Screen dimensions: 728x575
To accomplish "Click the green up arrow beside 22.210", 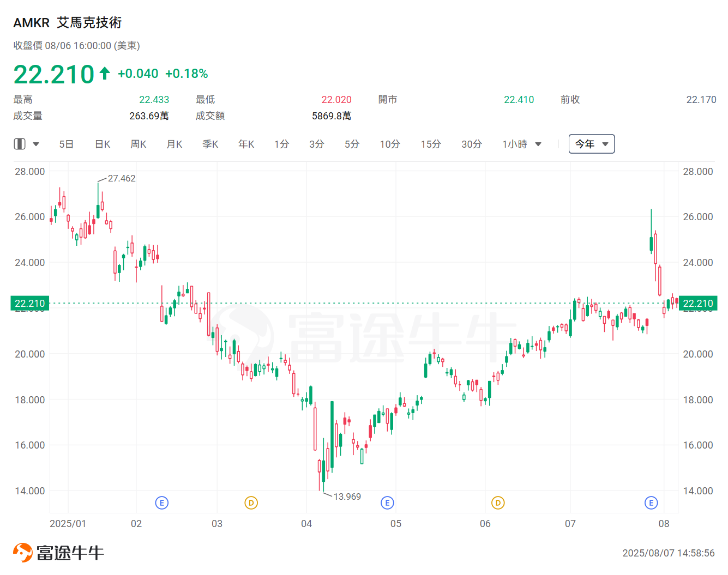I will click(104, 72).
